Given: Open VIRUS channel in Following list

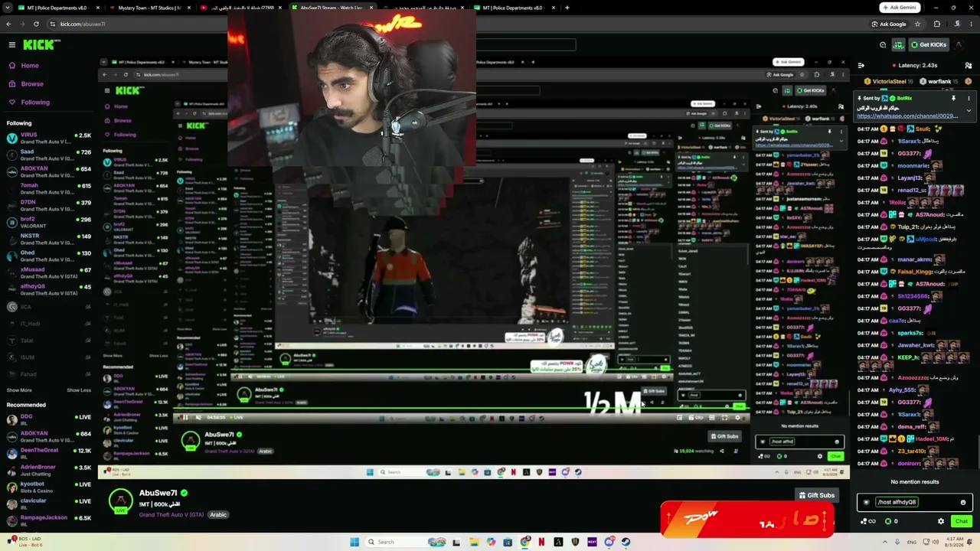Looking at the screenshot, I should [x=48, y=139].
